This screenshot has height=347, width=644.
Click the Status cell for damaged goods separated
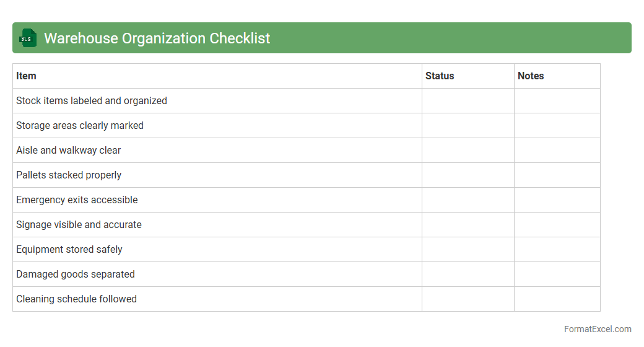468,274
